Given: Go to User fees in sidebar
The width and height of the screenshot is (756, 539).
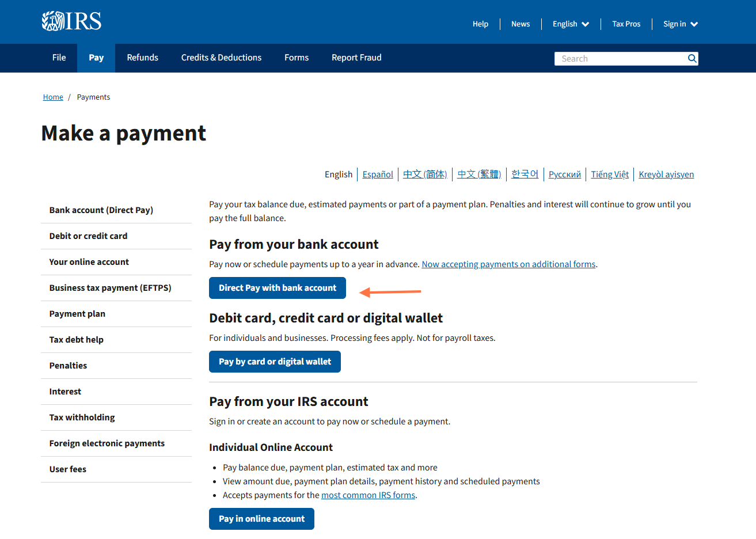Looking at the screenshot, I should 116,469.
